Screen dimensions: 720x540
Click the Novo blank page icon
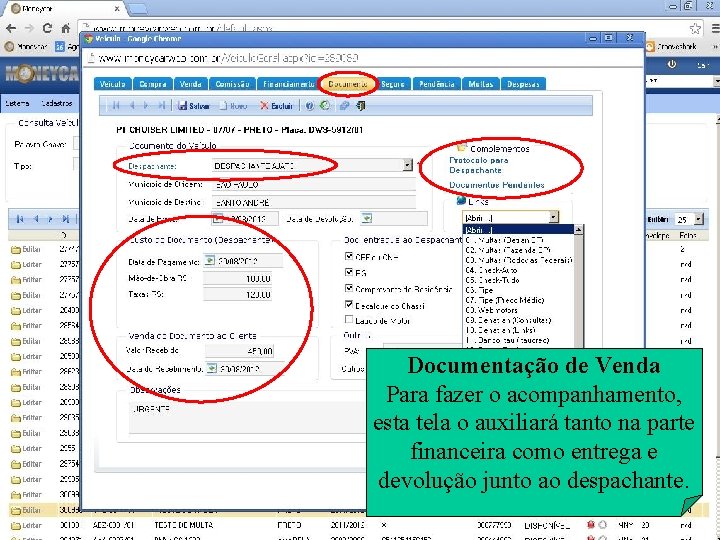(223, 106)
